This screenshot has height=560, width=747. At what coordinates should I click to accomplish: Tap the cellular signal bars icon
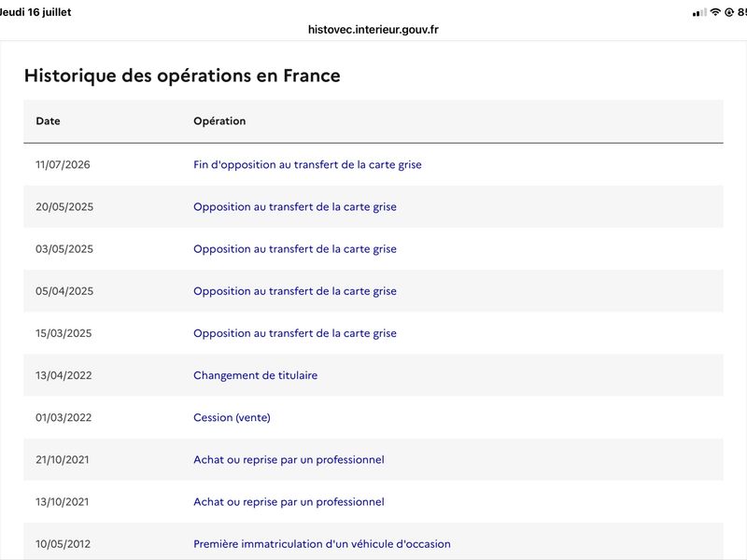[x=699, y=13]
